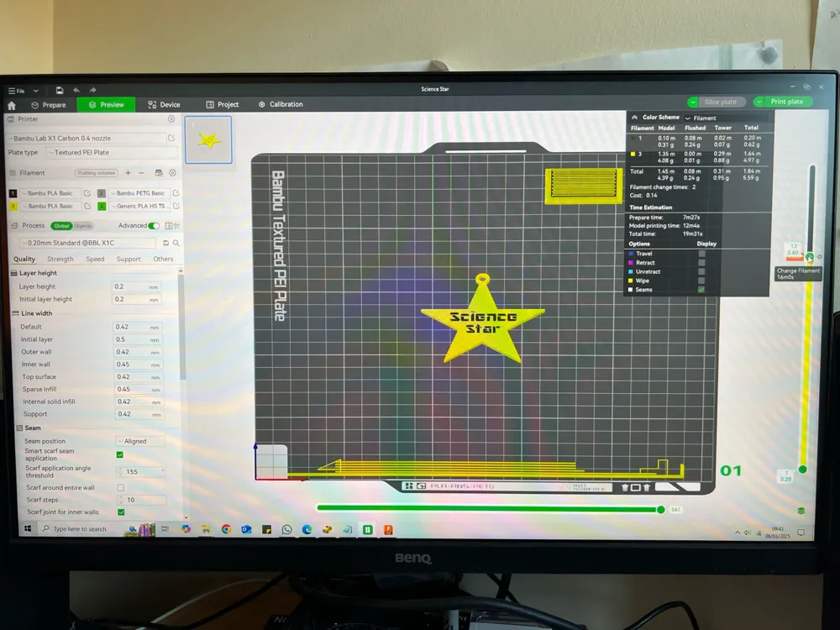The width and height of the screenshot is (840, 630).
Task: Hide Seams display checkbox
Action: [x=701, y=290]
